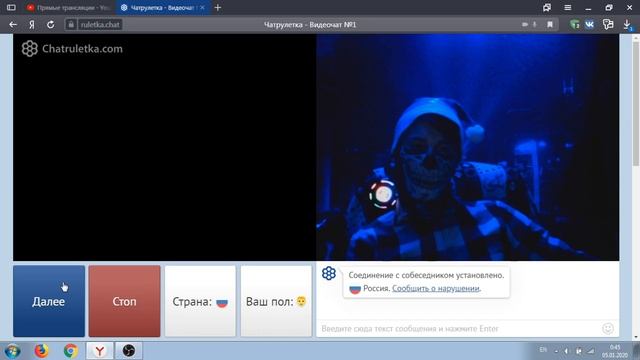This screenshot has width=640, height=360.
Task: Click the Chatruletka.com logo
Action: point(72,49)
